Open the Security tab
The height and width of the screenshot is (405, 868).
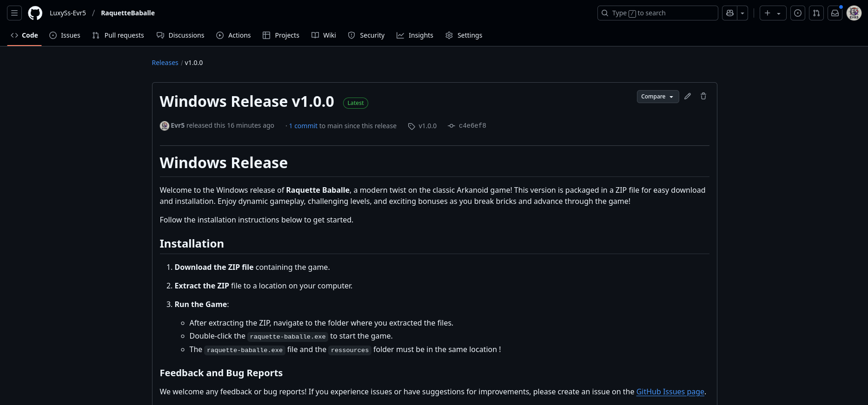366,35
